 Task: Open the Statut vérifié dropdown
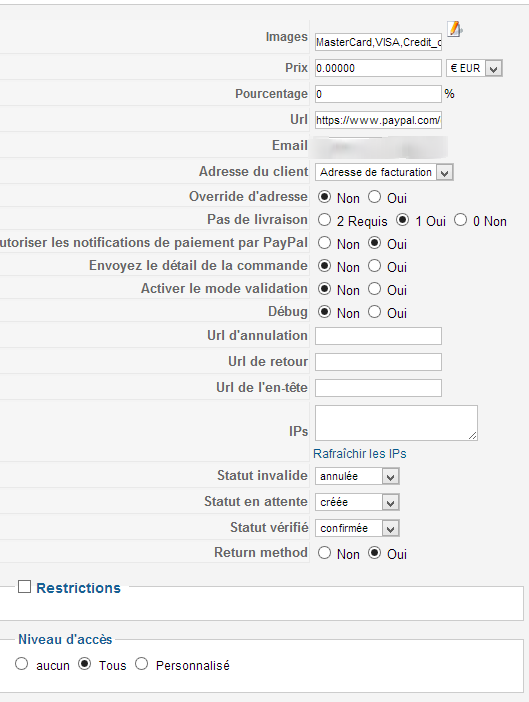357,528
